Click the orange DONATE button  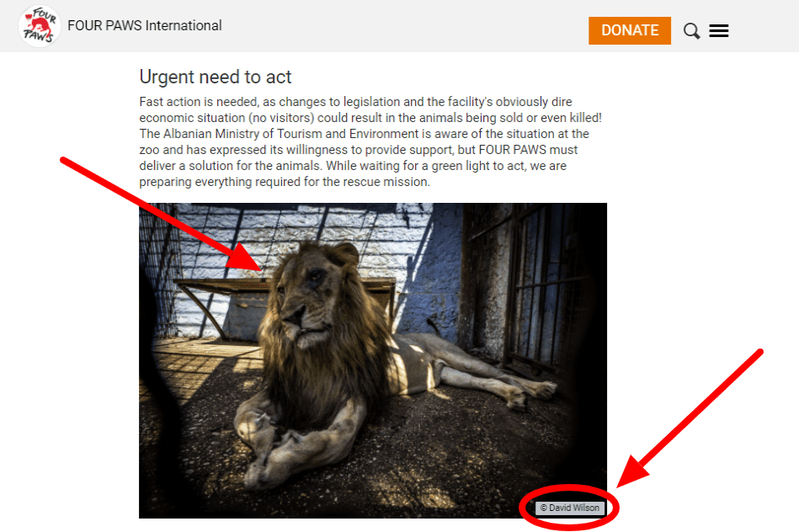[630, 30]
